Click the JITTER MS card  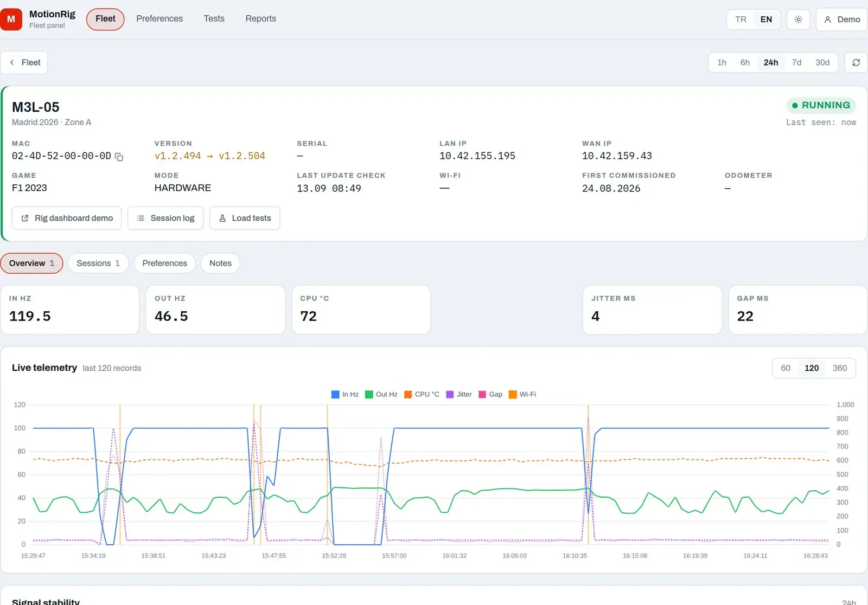[652, 310]
